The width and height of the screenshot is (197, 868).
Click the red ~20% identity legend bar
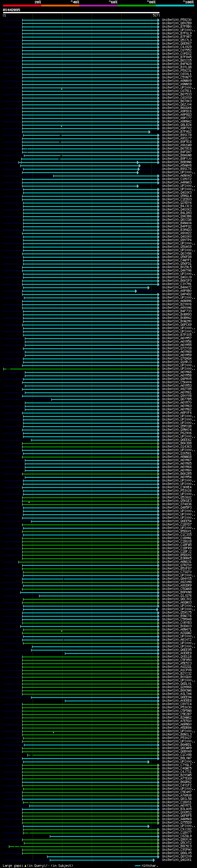22,6
